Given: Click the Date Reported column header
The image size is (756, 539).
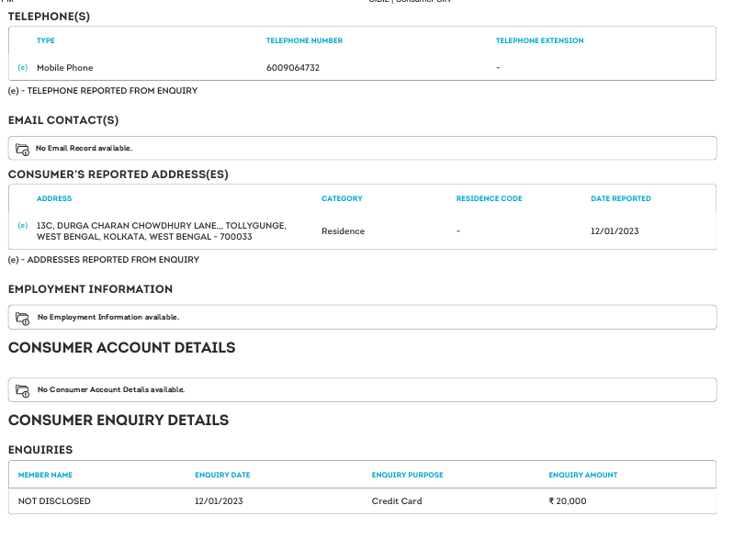Looking at the screenshot, I should click(620, 198).
